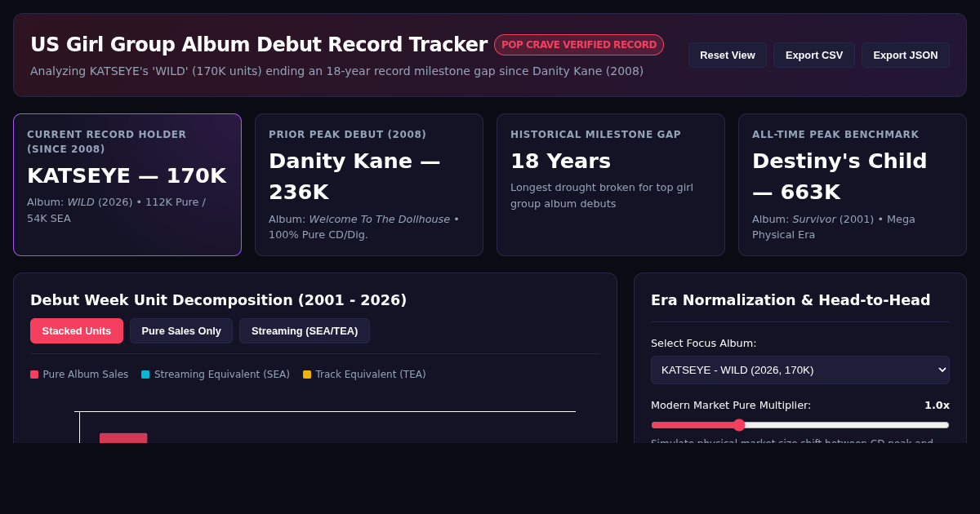Adjust the Modern Market Pure Multiplier slider
Viewport: 980px width, 514px height.
pos(800,425)
